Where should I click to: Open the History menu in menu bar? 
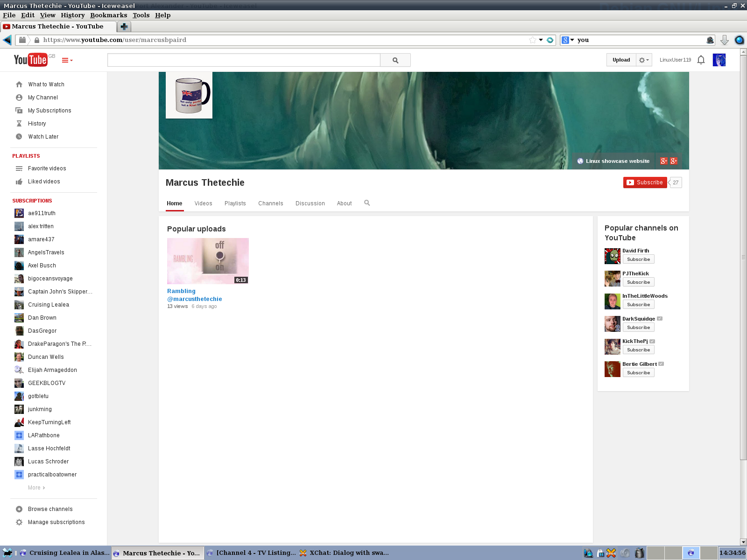click(x=72, y=15)
